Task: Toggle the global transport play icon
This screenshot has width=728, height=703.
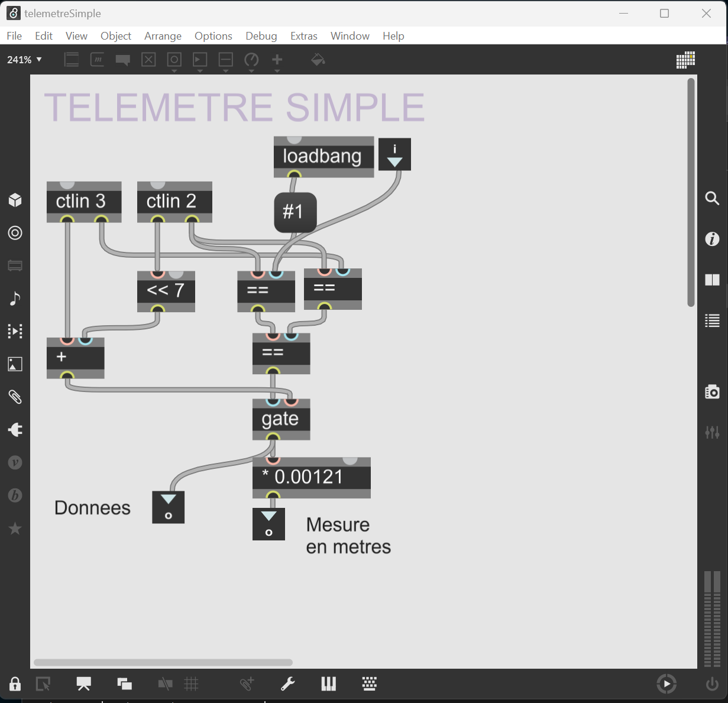Action: click(666, 684)
